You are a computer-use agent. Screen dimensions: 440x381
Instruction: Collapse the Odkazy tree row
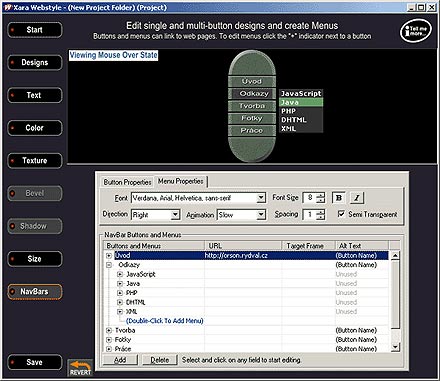click(109, 265)
